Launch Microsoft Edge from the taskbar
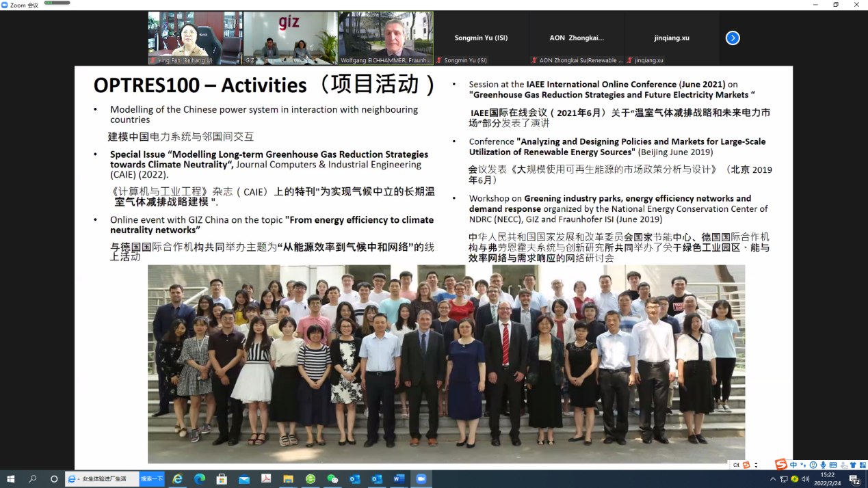The height and width of the screenshot is (488, 868). coord(200,479)
